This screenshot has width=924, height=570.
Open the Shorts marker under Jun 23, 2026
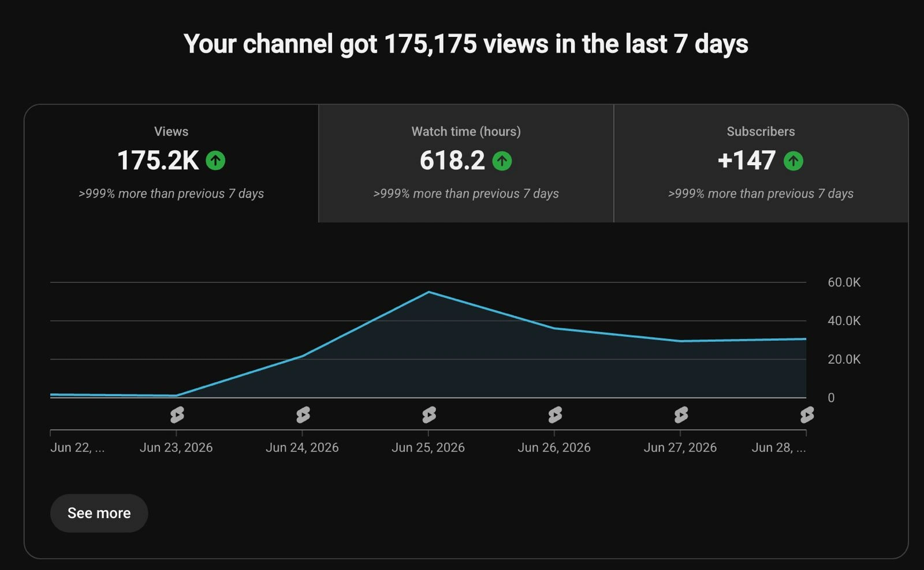click(x=177, y=415)
